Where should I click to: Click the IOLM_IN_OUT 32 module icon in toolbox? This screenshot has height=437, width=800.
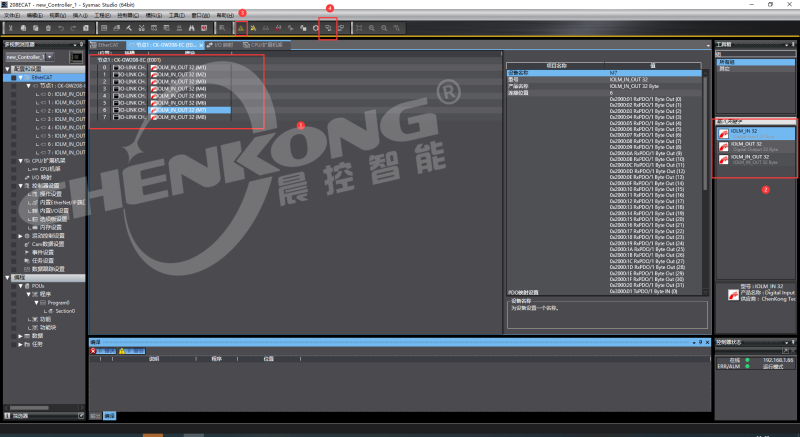pyautogui.click(x=723, y=160)
